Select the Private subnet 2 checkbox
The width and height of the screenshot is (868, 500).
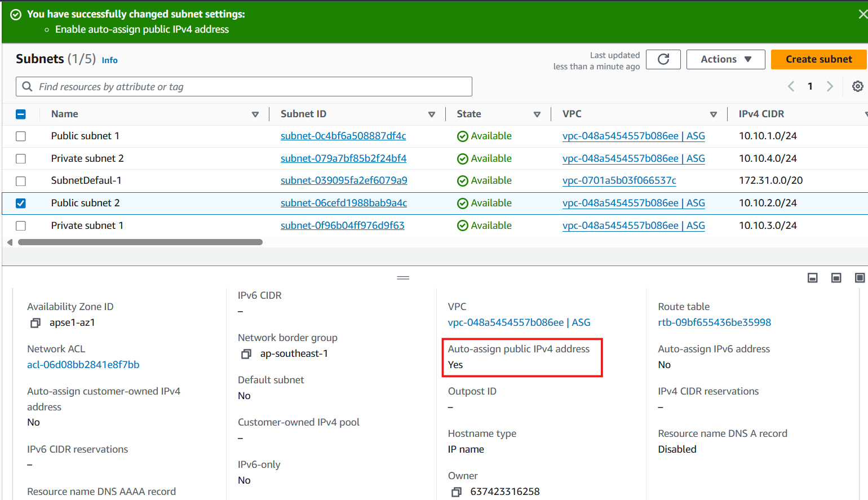21,159
